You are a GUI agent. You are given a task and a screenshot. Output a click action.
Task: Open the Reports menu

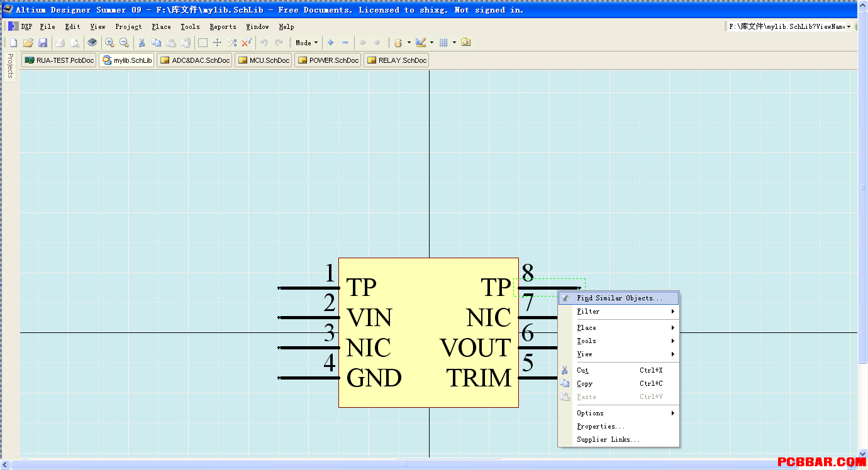223,27
